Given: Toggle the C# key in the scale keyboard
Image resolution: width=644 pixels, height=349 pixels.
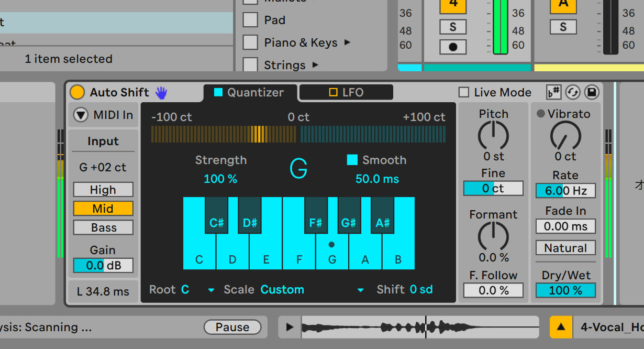Looking at the screenshot, I should tap(216, 215).
